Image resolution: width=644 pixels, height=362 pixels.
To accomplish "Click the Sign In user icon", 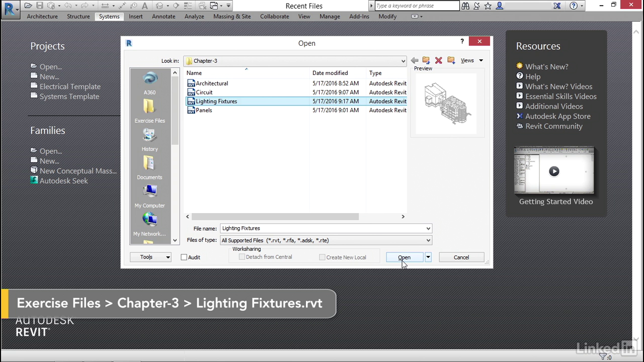I will click(x=500, y=6).
